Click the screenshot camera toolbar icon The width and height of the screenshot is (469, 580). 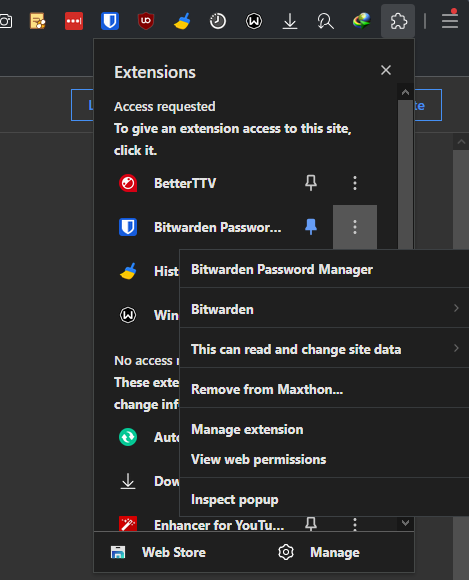coord(5,21)
